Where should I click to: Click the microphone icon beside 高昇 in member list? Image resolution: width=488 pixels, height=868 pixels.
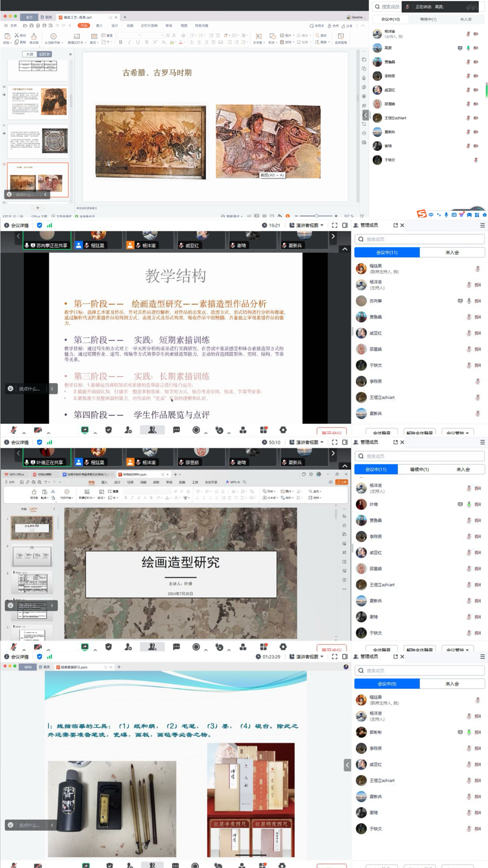(468, 48)
